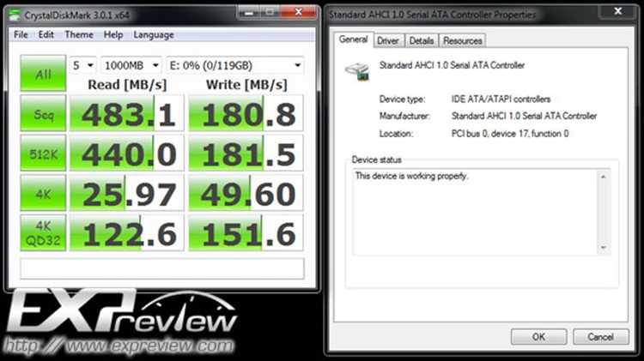This screenshot has width=644, height=361.
Task: Select the Seq write result 180.8
Action: [x=246, y=113]
